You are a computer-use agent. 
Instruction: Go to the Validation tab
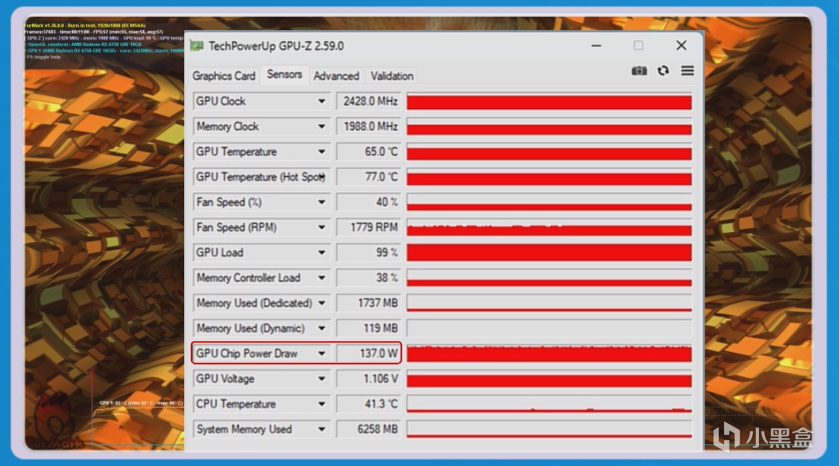392,76
